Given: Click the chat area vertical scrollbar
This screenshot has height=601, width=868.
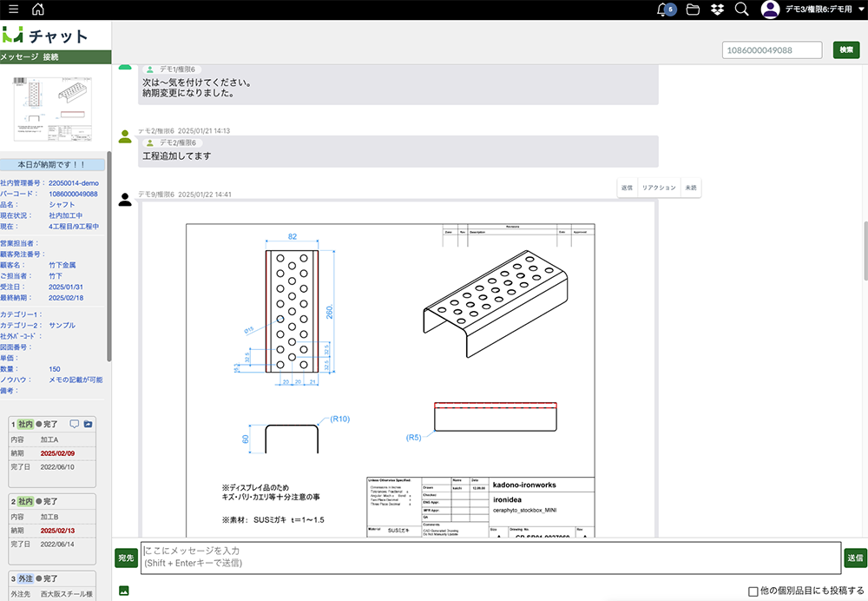Looking at the screenshot, I should pos(865,250).
